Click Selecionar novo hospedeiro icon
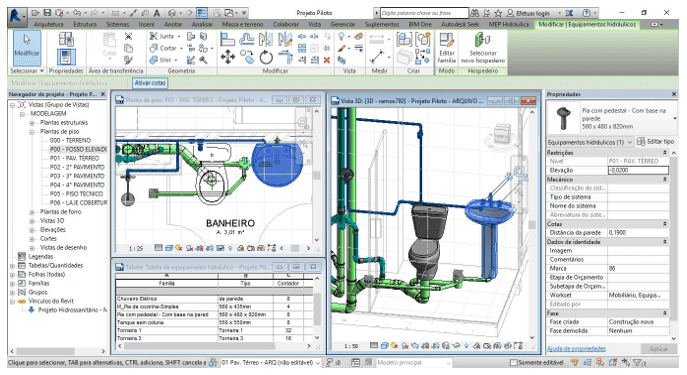Viewport: 687px width, 375px height. pos(483,48)
